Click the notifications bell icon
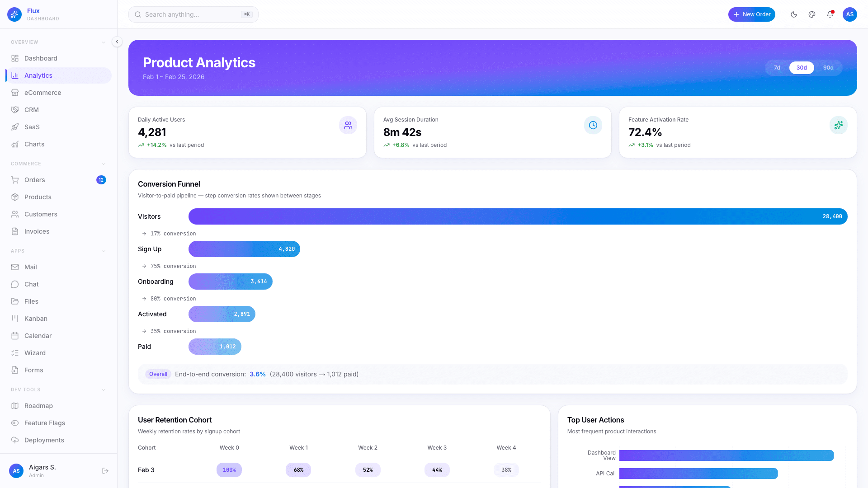Viewport: 868px width, 488px height. click(830, 14)
